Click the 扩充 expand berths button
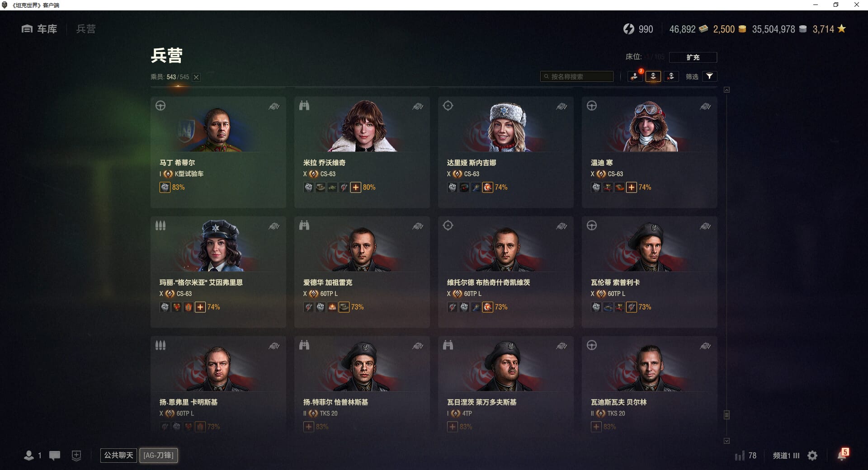 pos(693,57)
